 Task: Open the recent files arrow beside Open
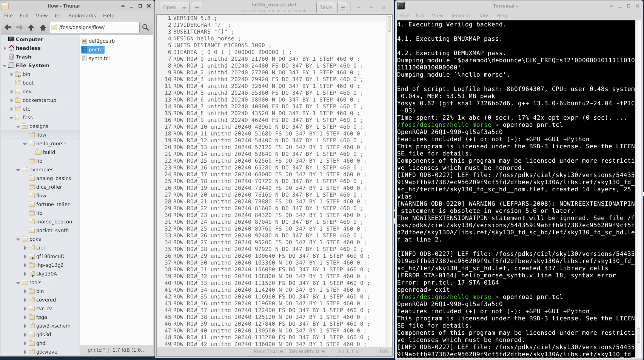pyautogui.click(x=185, y=7)
